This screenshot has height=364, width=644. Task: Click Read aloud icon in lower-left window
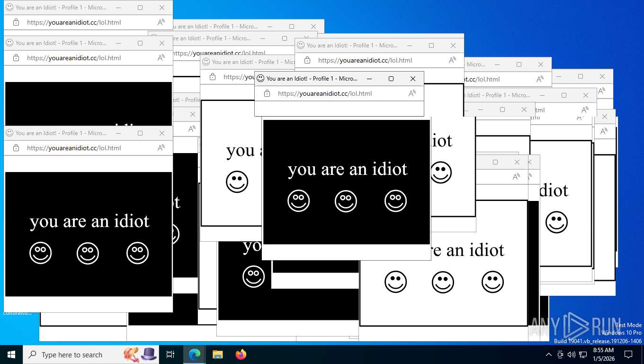(x=161, y=148)
